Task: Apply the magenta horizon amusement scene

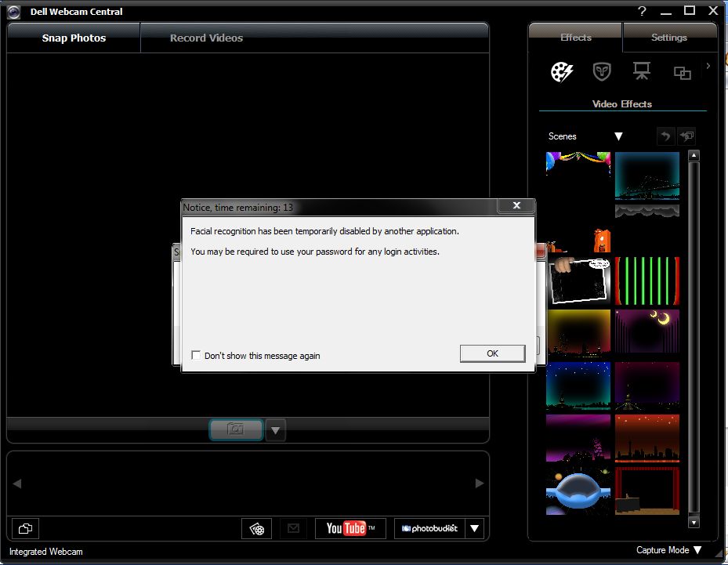Action: tap(578, 438)
